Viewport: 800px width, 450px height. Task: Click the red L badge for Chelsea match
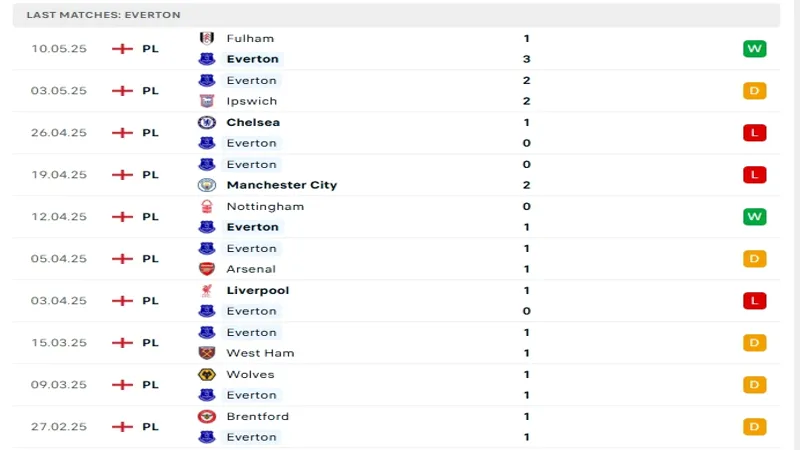pos(754,133)
